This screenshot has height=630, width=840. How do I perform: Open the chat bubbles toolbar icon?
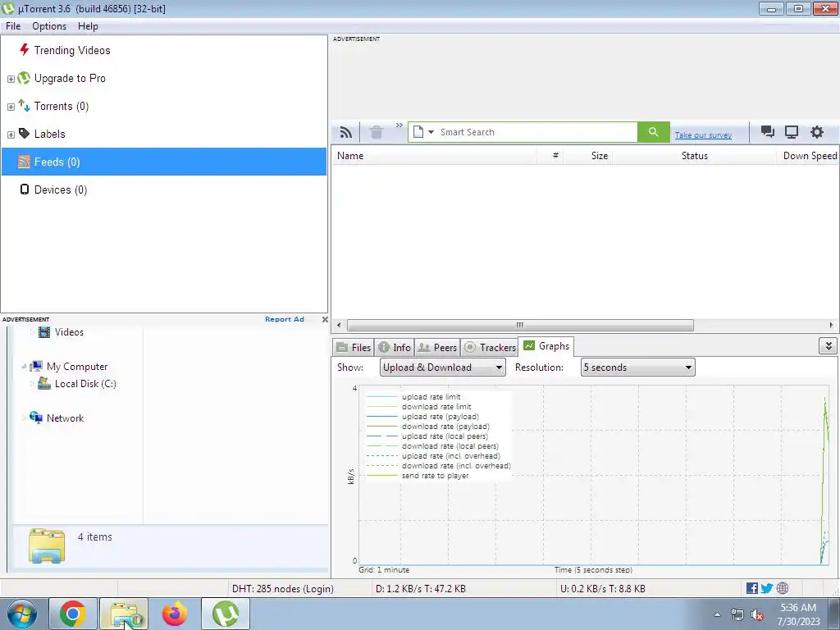pos(768,132)
